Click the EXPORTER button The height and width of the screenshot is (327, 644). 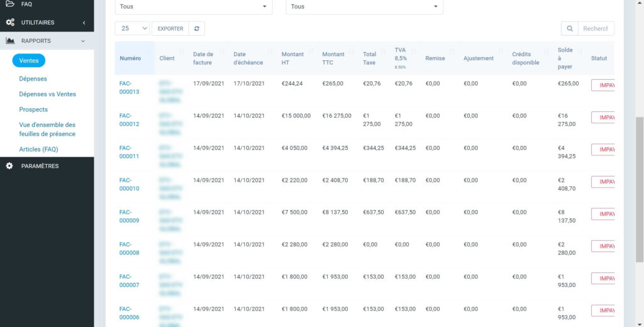170,28
